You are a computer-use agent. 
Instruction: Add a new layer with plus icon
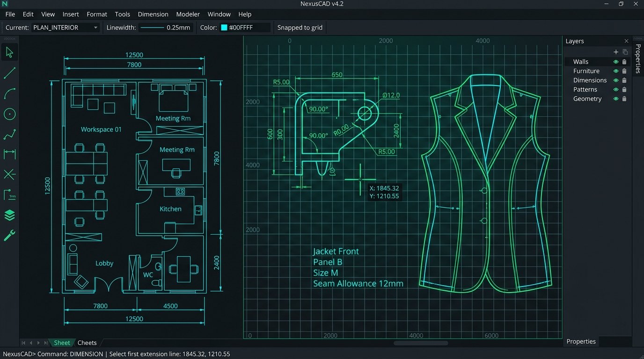tap(616, 52)
